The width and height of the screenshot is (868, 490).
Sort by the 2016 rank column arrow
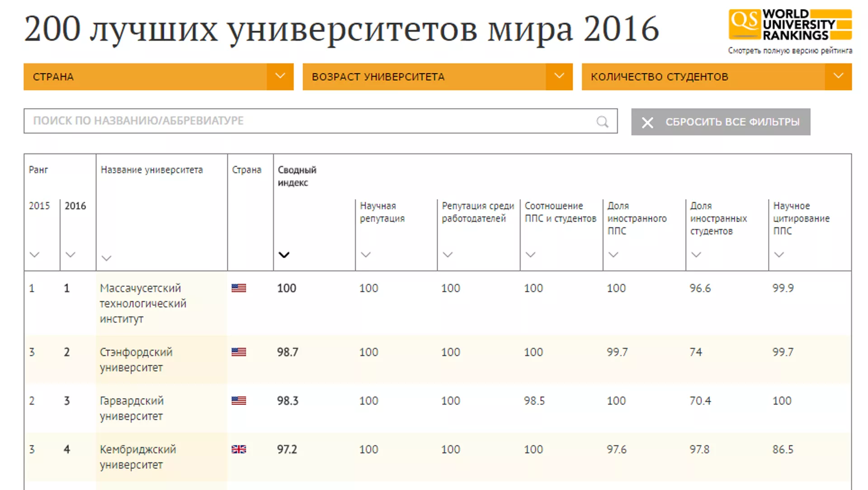(70, 255)
